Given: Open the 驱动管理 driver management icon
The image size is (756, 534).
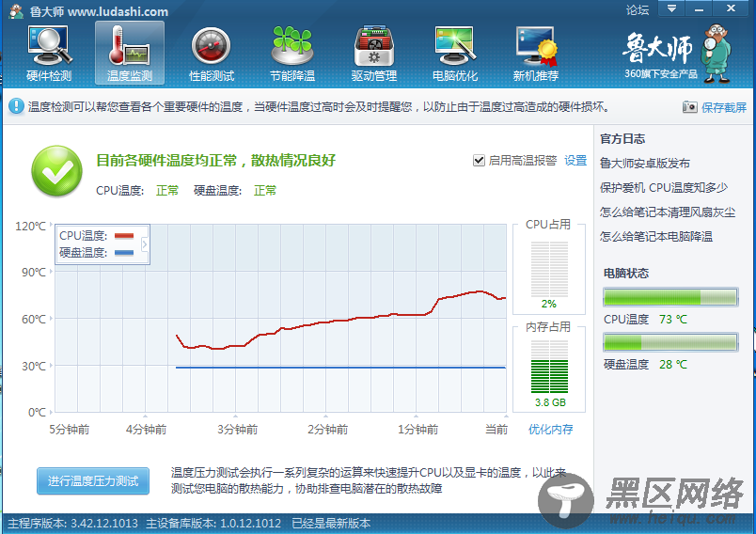Looking at the screenshot, I should [x=373, y=54].
